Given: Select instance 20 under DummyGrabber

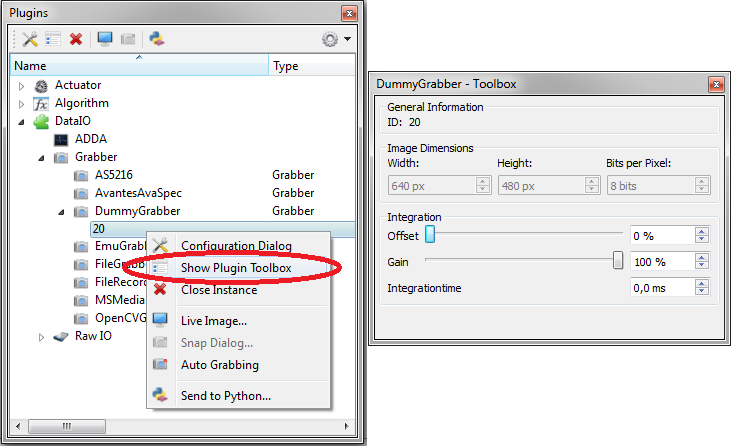Looking at the screenshot, I should [223, 229].
